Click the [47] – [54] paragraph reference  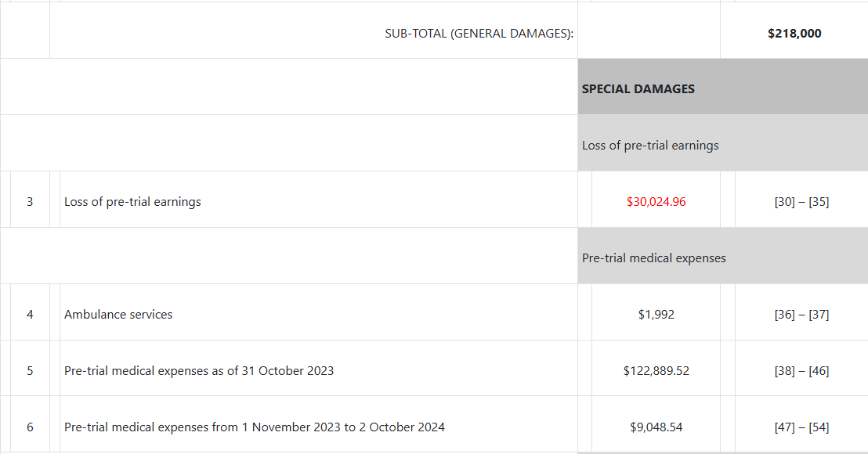[x=801, y=427]
